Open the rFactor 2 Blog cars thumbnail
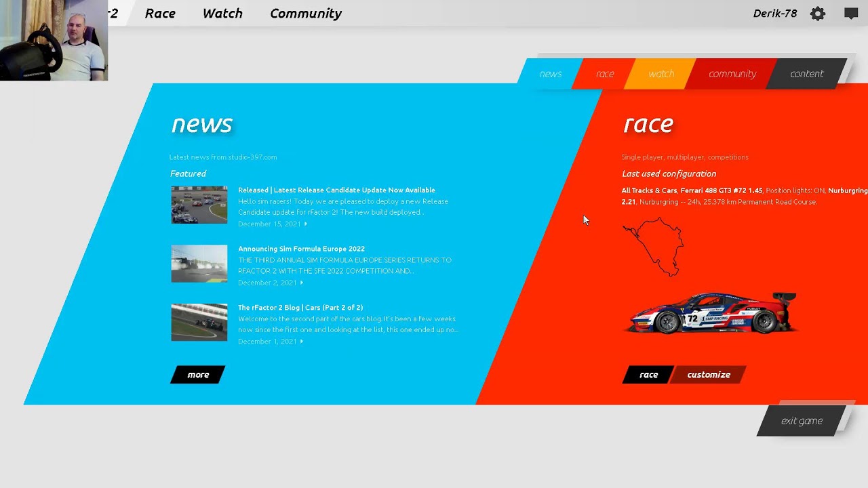The height and width of the screenshot is (488, 868). click(x=199, y=322)
